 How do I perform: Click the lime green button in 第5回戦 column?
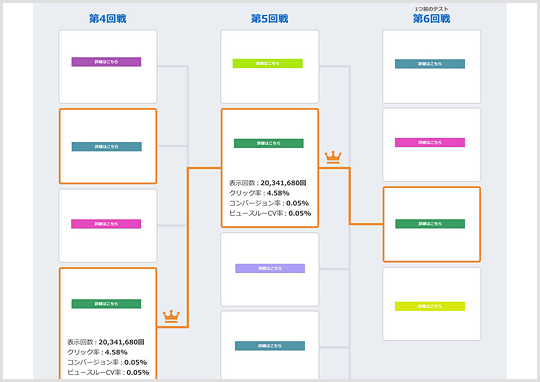tap(268, 63)
